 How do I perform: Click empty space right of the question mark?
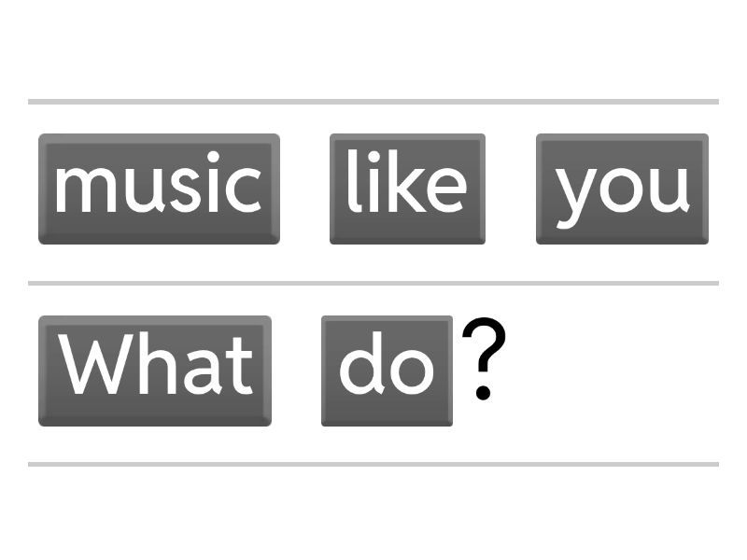tap(616, 371)
